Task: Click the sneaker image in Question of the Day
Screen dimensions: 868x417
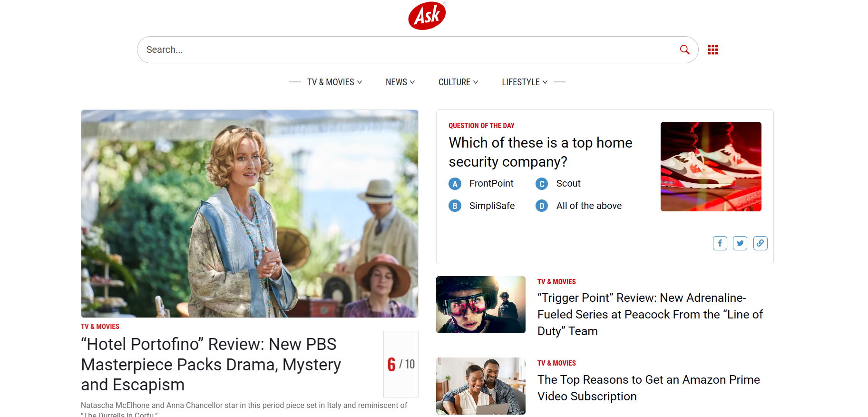Action: (711, 167)
